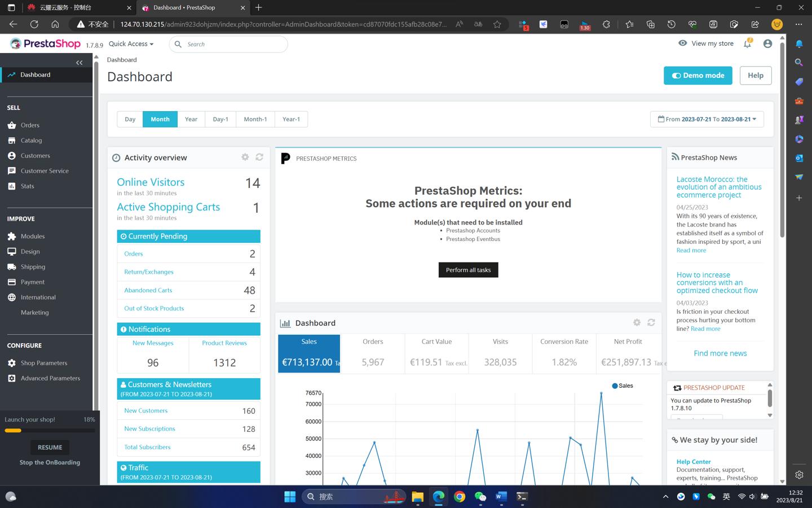812x508 pixels.
Task: Click the onboarding progress bar
Action: point(50,431)
